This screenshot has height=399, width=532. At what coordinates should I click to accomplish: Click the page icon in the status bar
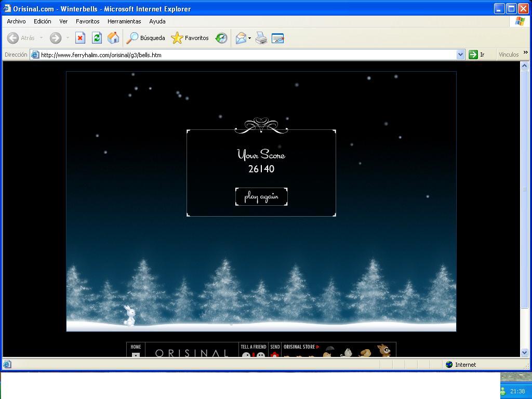click(x=7, y=365)
